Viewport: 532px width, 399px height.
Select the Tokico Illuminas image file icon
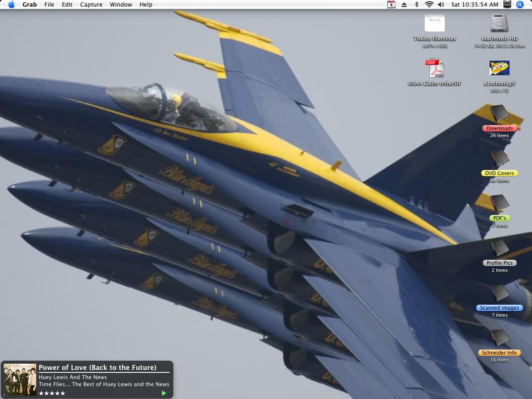435,23
